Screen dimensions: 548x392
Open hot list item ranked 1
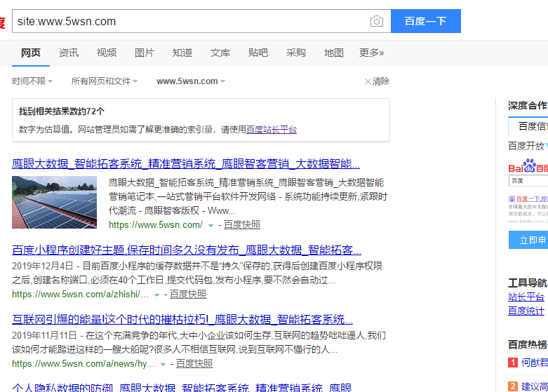535,363
